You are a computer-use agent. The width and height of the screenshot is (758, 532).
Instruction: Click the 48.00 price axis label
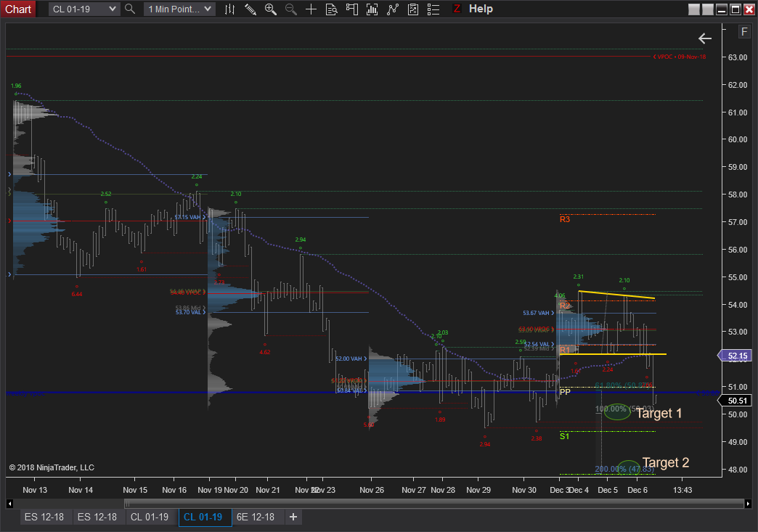[737, 469]
